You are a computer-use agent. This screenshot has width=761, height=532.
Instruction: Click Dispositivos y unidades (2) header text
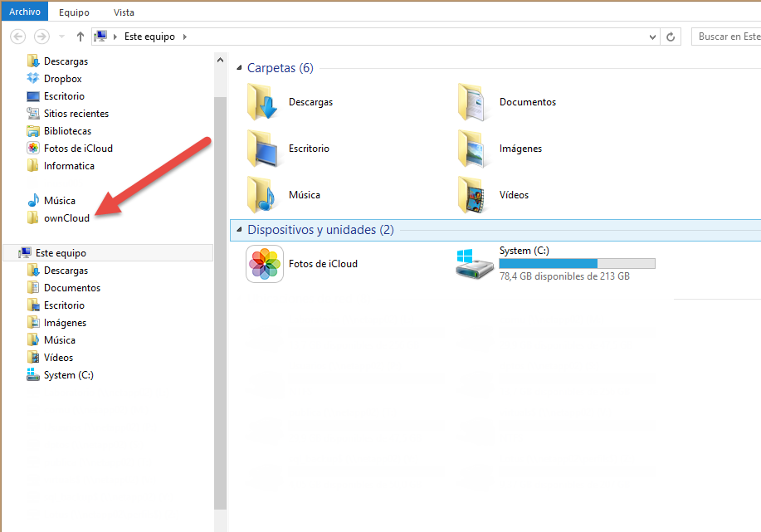[321, 230]
